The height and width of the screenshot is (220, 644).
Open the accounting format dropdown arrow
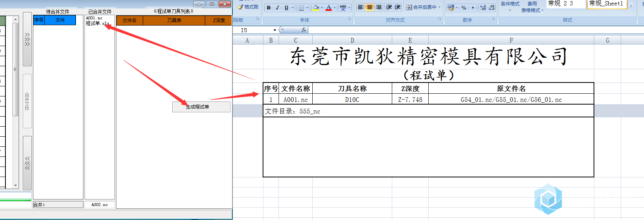pos(457,7)
